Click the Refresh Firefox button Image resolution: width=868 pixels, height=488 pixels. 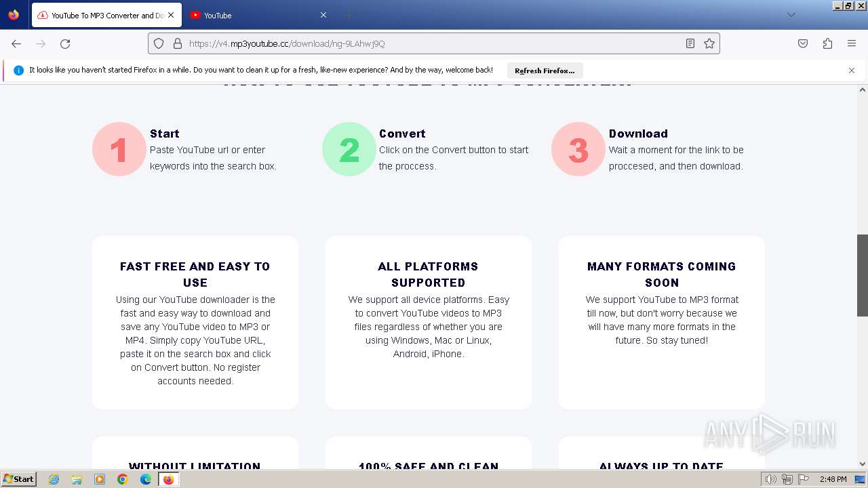(x=545, y=70)
